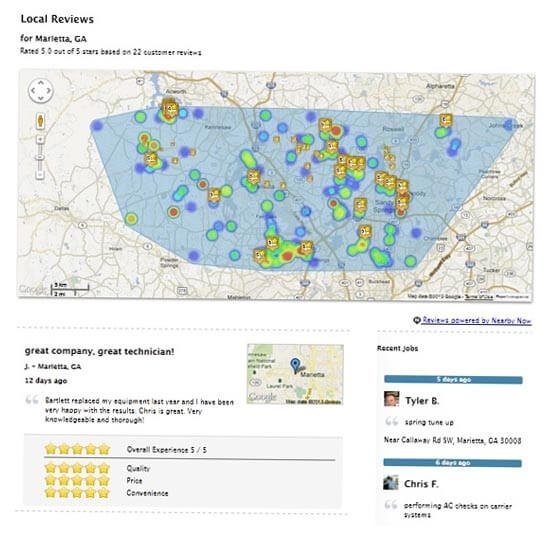
Task: Click the 'Quality' rating label
Action: [138, 469]
